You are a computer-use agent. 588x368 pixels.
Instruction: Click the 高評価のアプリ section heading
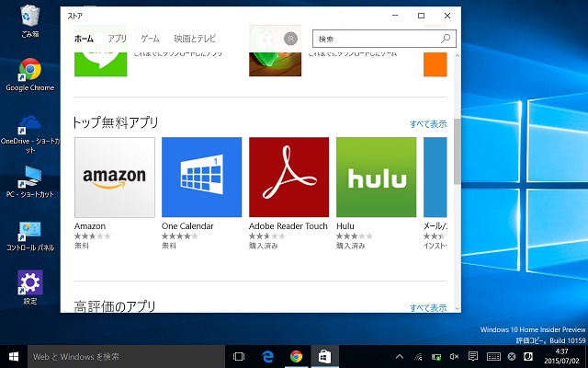[x=115, y=306]
